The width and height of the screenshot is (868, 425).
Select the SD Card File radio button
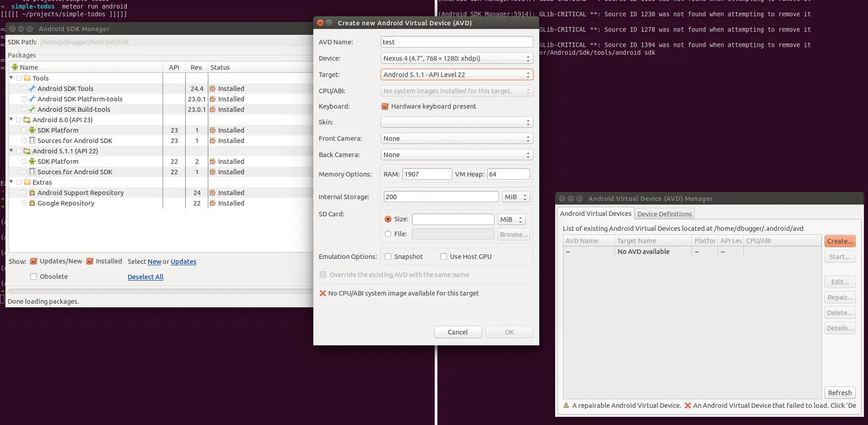pos(388,234)
